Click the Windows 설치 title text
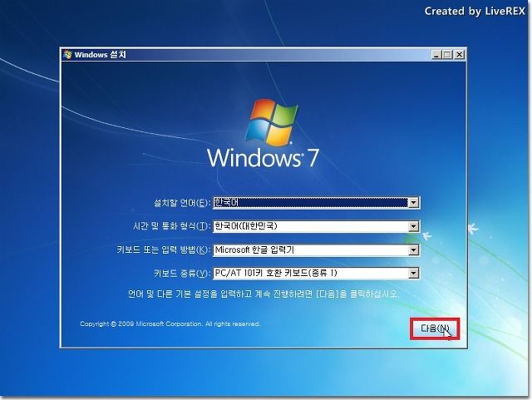Screen dimensions: 532x400 [x=100, y=55]
